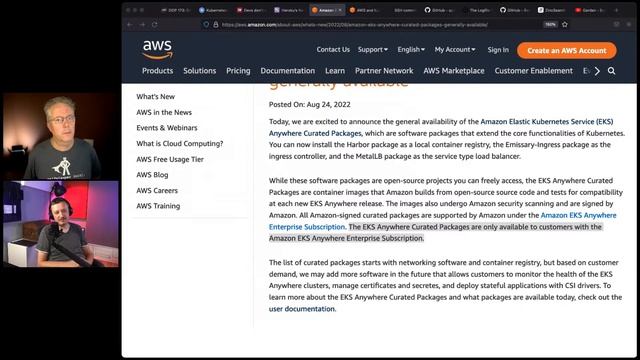Click the bottom webcam video with headphones
Viewport: 640px width, 360px height.
[61, 224]
